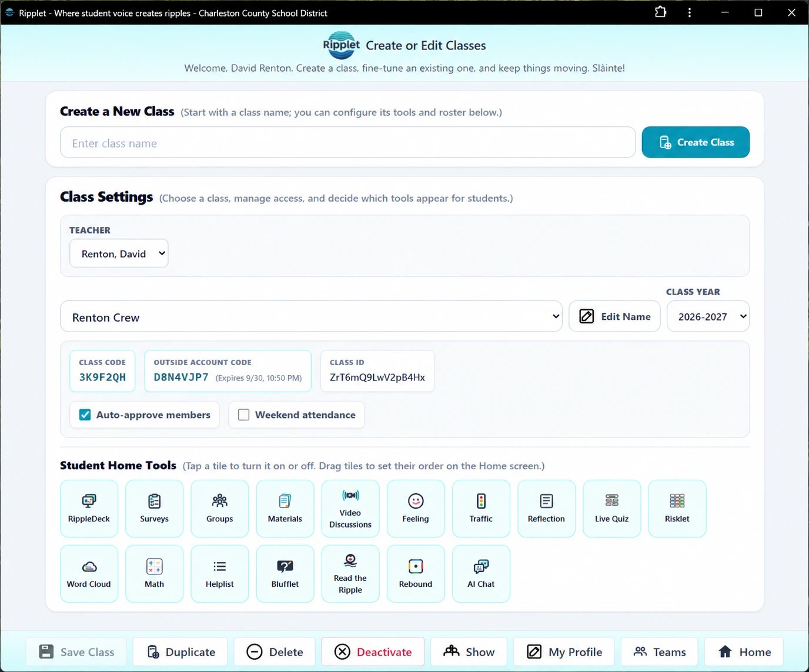Screen dimensions: 809x672
Task: Toggle the Reflection tool tile
Action: 546,509
